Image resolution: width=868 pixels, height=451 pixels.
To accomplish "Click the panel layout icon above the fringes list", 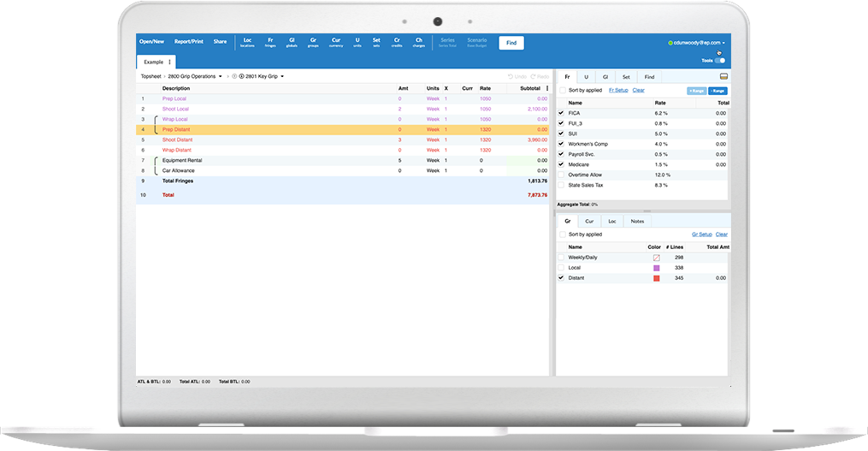I will click(723, 76).
